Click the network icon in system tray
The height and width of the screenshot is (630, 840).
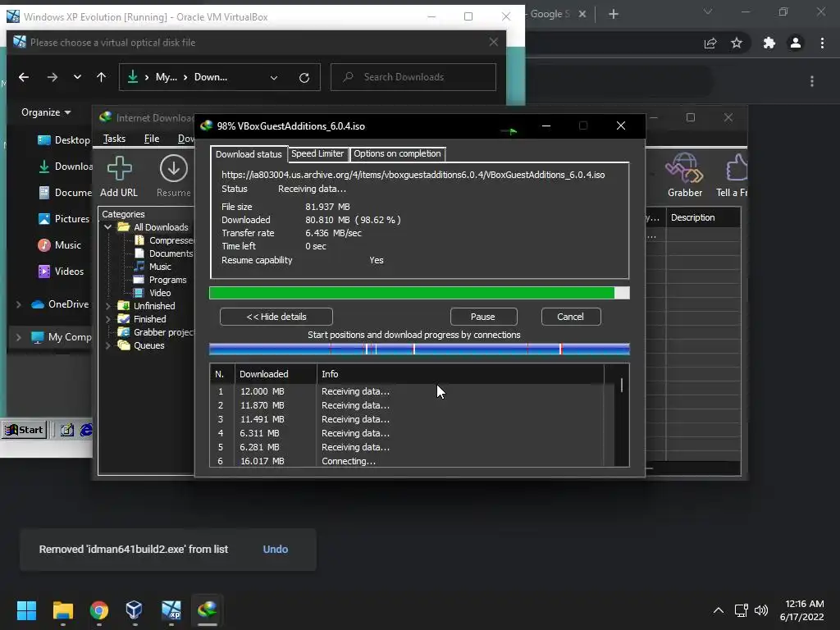tap(741, 610)
